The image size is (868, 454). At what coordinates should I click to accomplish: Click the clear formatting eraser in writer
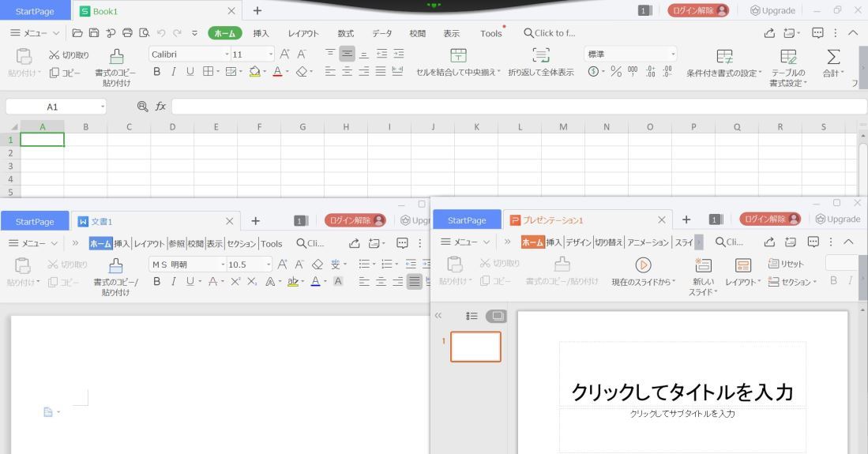pyautogui.click(x=318, y=264)
